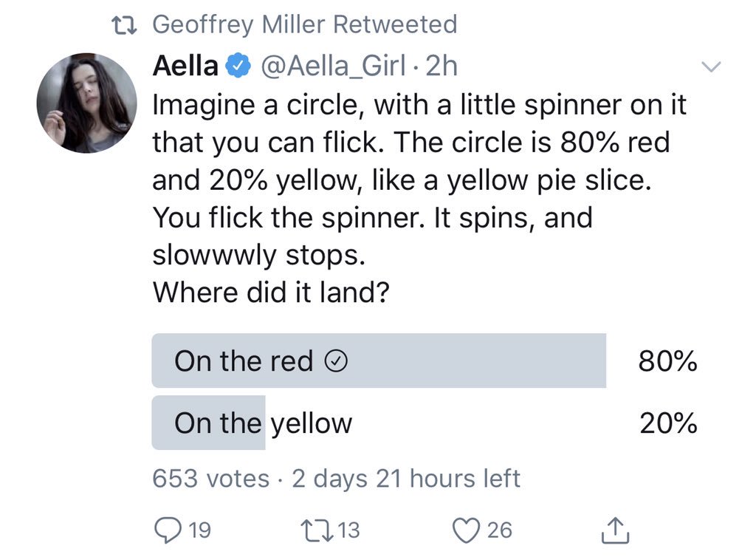
Task: Click the 26 likes count
Action: (499, 530)
